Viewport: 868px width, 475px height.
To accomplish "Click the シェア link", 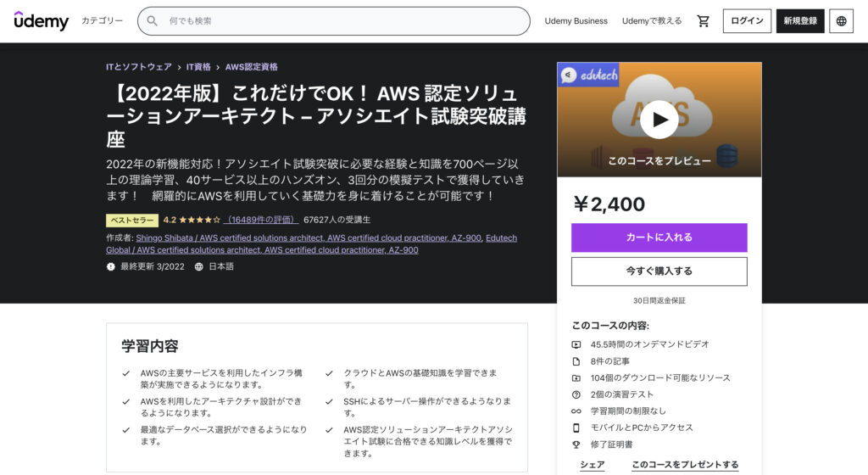I will tap(592, 465).
